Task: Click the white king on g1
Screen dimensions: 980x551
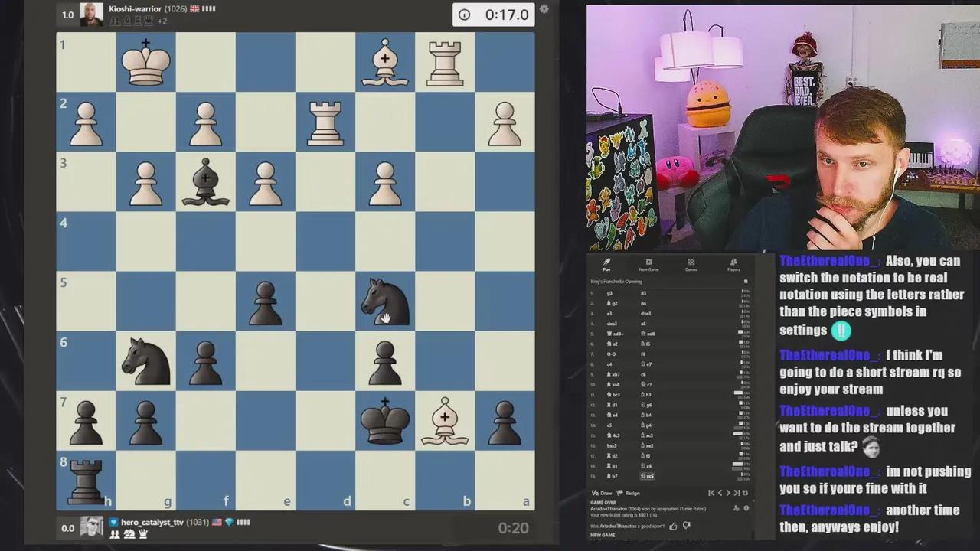Action: point(145,62)
